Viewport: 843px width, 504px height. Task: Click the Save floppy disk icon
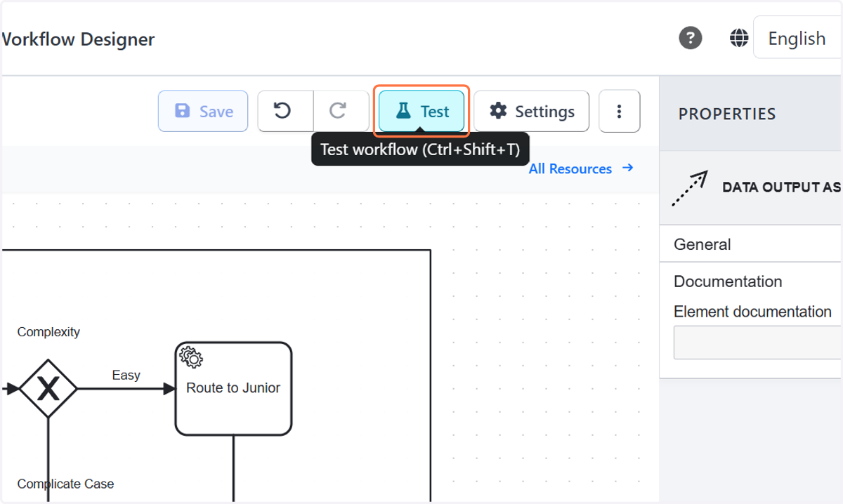click(183, 111)
